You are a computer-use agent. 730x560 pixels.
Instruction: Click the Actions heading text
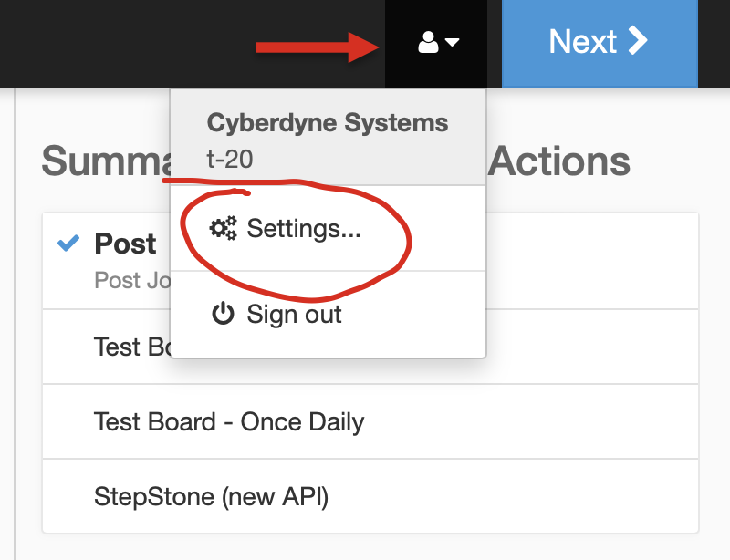coord(558,162)
